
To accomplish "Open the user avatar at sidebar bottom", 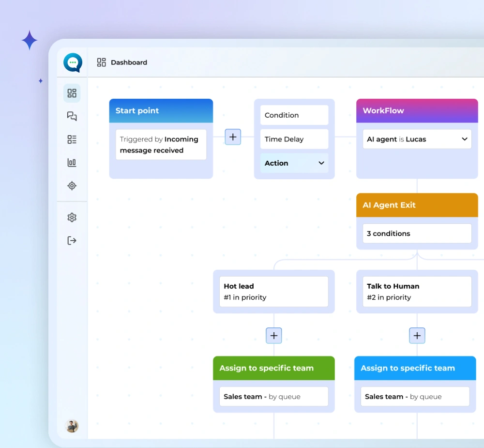I will point(72,426).
